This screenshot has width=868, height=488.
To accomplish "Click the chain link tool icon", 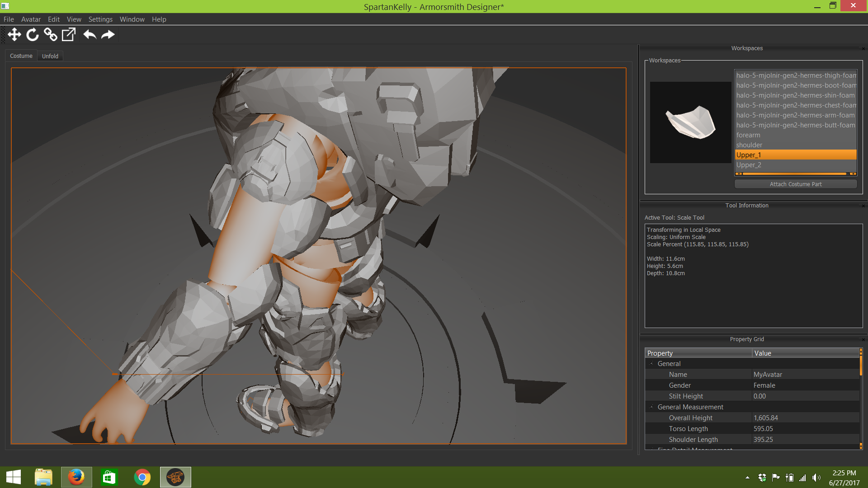I will pos(51,35).
